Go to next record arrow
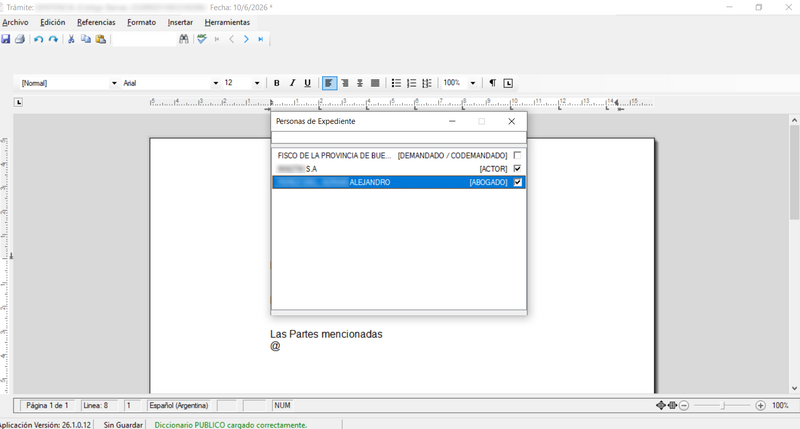Image resolution: width=800 pixels, height=429 pixels. pyautogui.click(x=246, y=39)
